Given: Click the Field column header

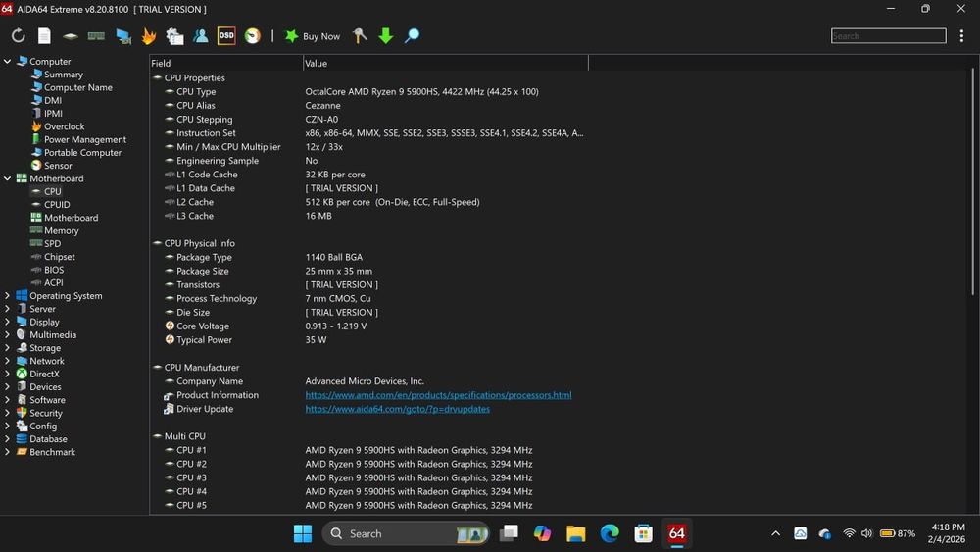Looking at the screenshot, I should pos(225,63).
